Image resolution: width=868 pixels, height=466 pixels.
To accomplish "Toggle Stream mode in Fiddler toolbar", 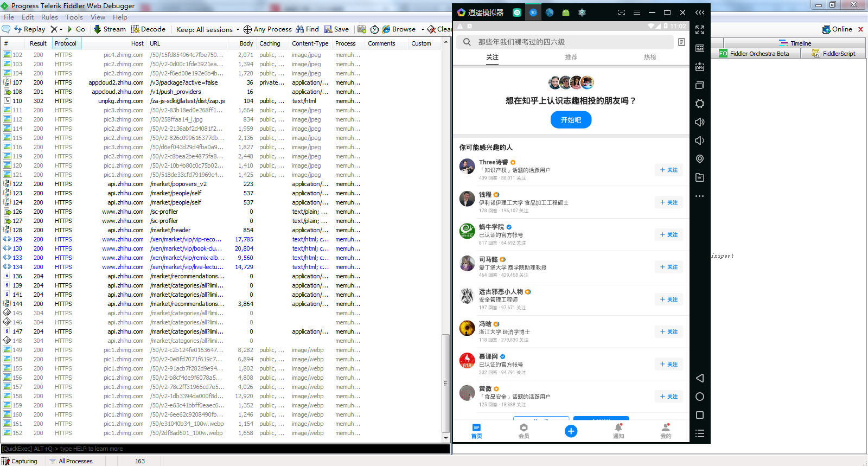I will [110, 29].
